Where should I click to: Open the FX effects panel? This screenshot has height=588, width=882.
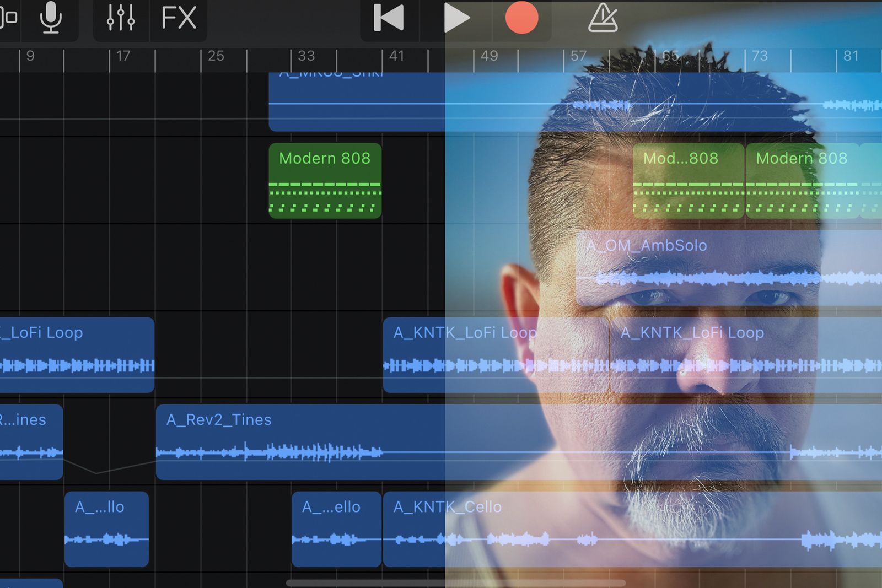coord(179,18)
